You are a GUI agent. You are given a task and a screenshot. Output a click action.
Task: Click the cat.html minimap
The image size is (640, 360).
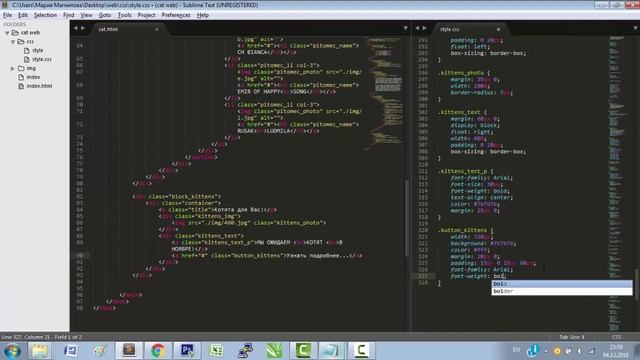coord(384,94)
